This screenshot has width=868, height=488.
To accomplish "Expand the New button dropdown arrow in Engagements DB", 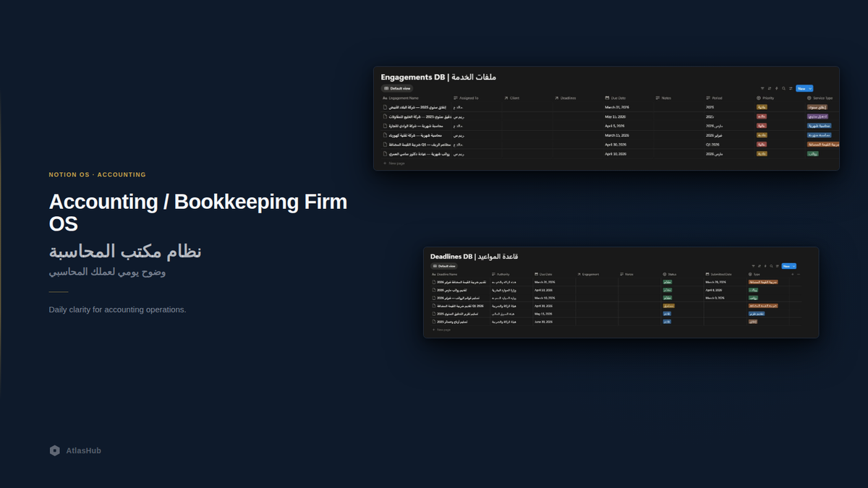I will tap(810, 88).
